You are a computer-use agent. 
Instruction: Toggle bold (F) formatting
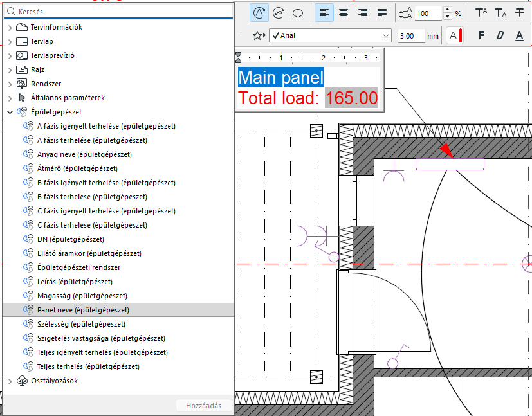[x=481, y=35]
